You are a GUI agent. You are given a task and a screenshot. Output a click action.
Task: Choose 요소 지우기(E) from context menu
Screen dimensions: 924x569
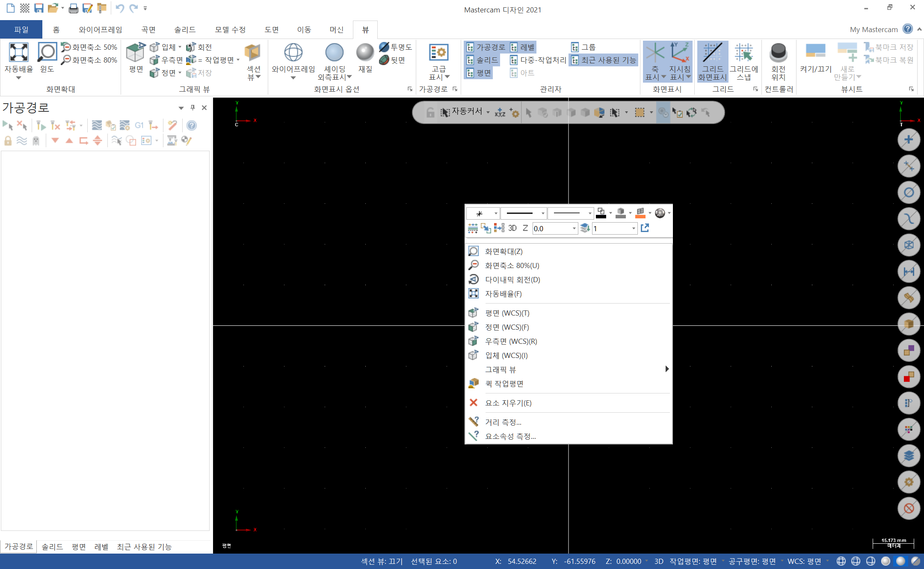(x=508, y=403)
